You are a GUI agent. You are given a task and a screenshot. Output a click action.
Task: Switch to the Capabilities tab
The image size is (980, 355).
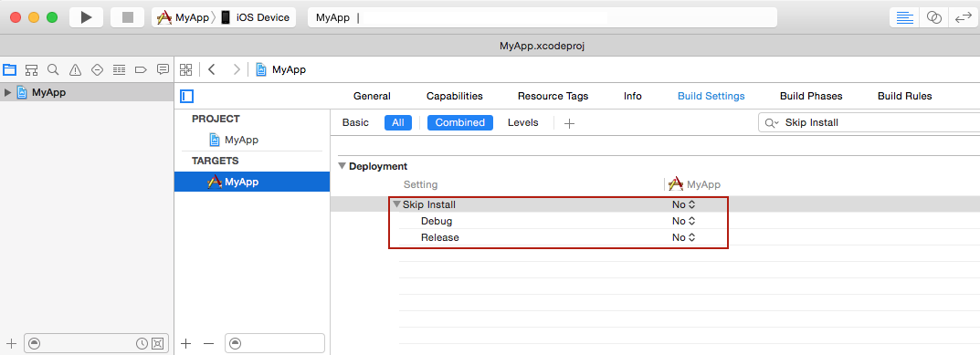pyautogui.click(x=454, y=96)
